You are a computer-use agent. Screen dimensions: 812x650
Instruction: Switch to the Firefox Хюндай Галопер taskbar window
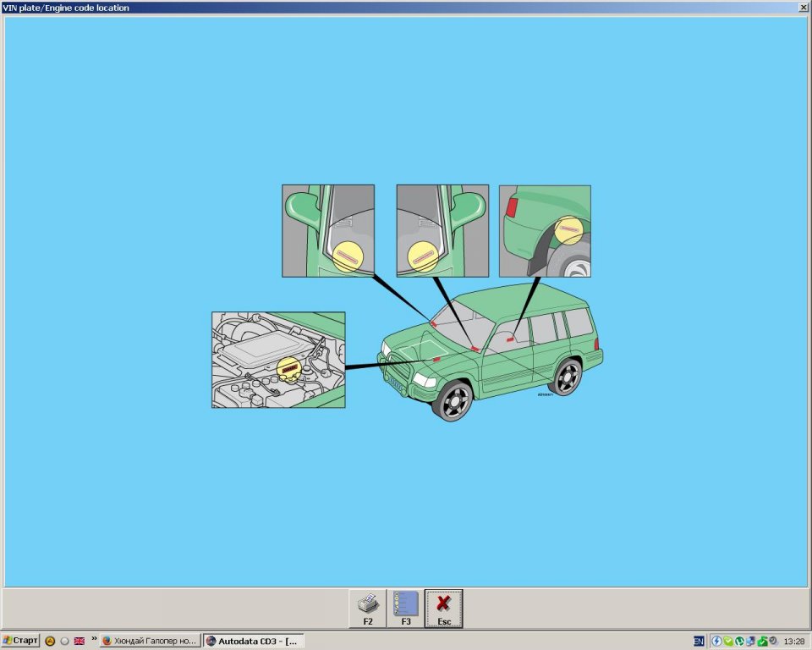click(151, 642)
